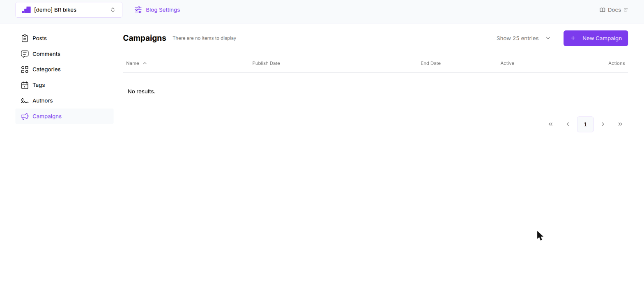
Task: Click the Blog Settings sliders icon
Action: click(x=138, y=10)
